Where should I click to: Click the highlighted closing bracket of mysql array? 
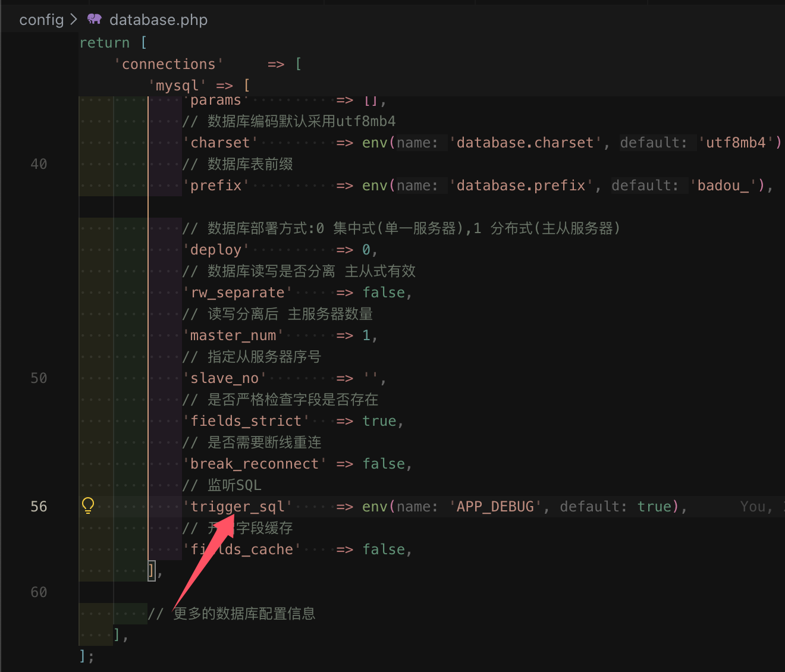152,571
